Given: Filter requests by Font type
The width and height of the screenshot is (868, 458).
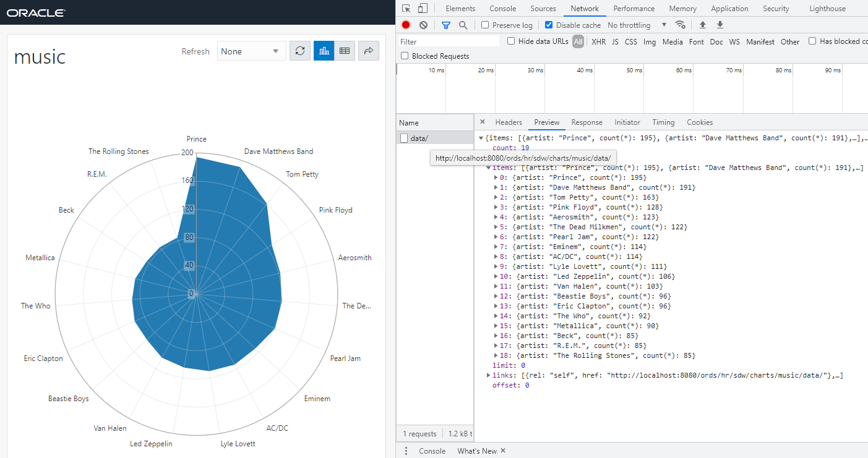Looking at the screenshot, I should coord(696,41).
